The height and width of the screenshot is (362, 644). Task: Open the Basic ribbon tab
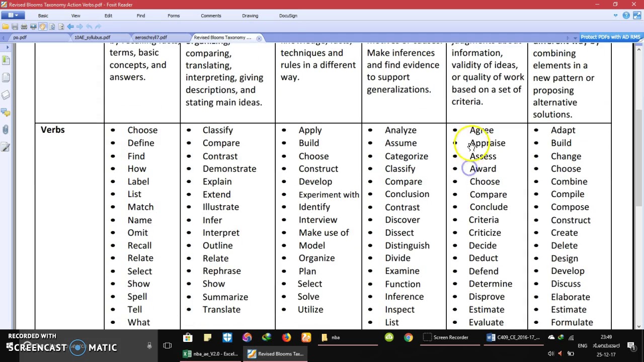point(43,16)
